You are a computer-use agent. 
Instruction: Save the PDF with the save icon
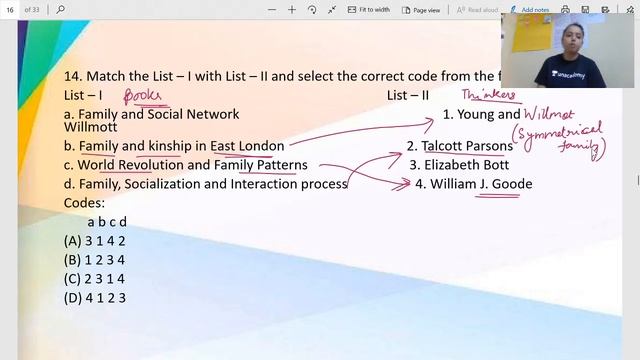tap(585, 9)
